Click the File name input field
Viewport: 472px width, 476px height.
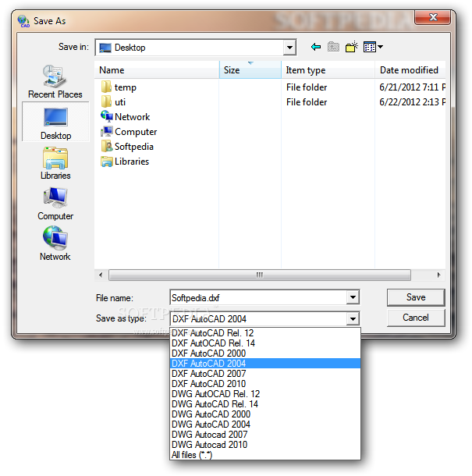[x=258, y=297]
